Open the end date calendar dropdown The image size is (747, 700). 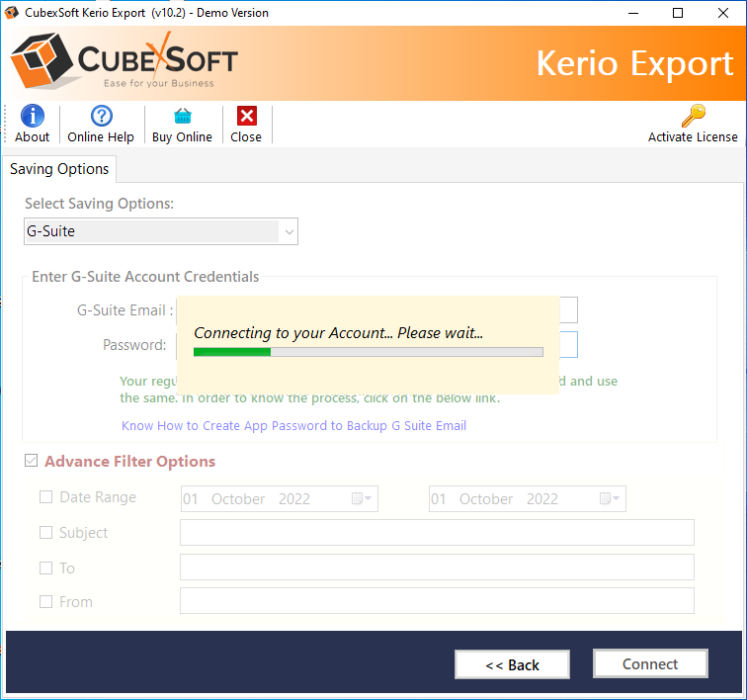tap(610, 498)
